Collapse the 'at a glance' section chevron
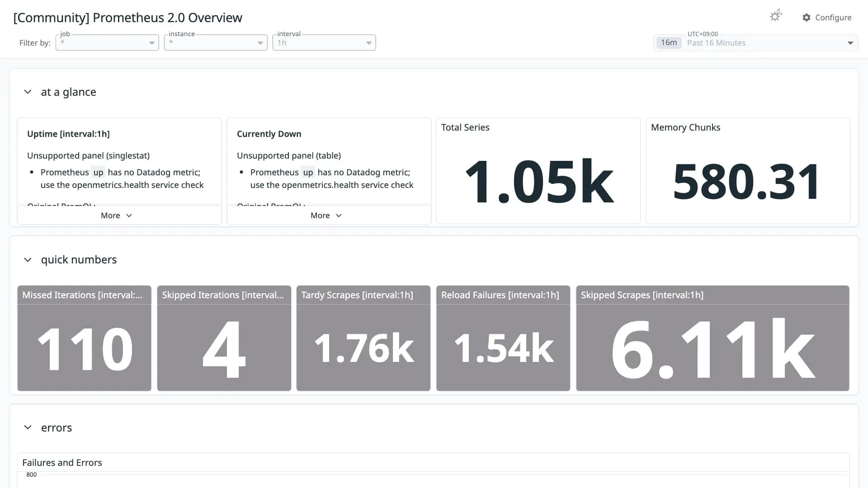868x488 pixels. (28, 92)
